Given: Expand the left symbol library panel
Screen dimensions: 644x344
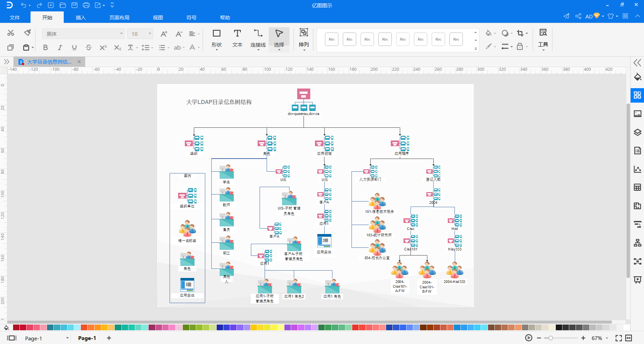Looking at the screenshot, I should pyautogui.click(x=6, y=62).
